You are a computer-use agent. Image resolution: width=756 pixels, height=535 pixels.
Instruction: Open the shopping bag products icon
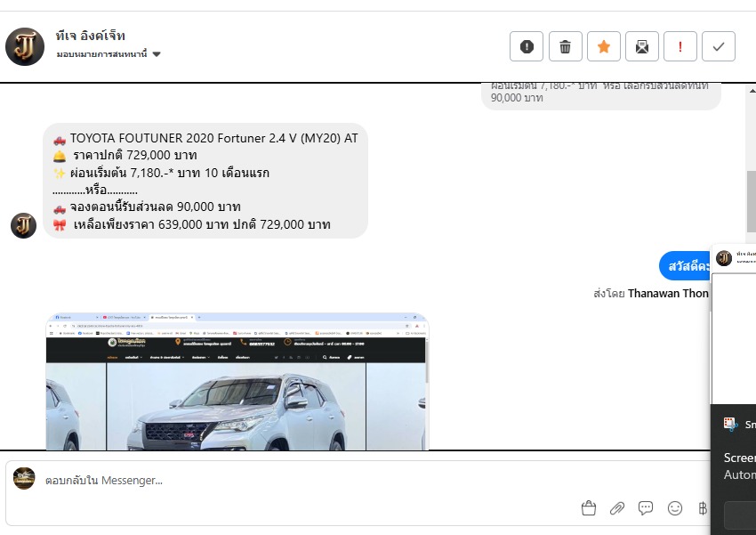tap(588, 508)
